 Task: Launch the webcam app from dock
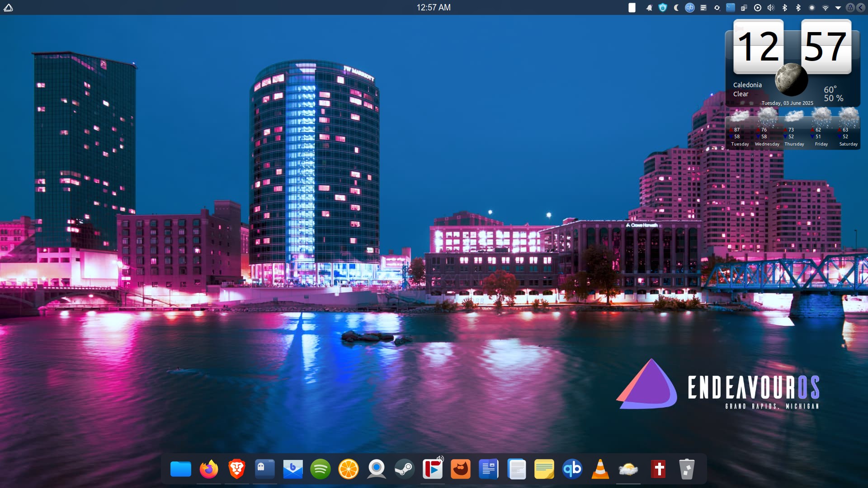(377, 469)
